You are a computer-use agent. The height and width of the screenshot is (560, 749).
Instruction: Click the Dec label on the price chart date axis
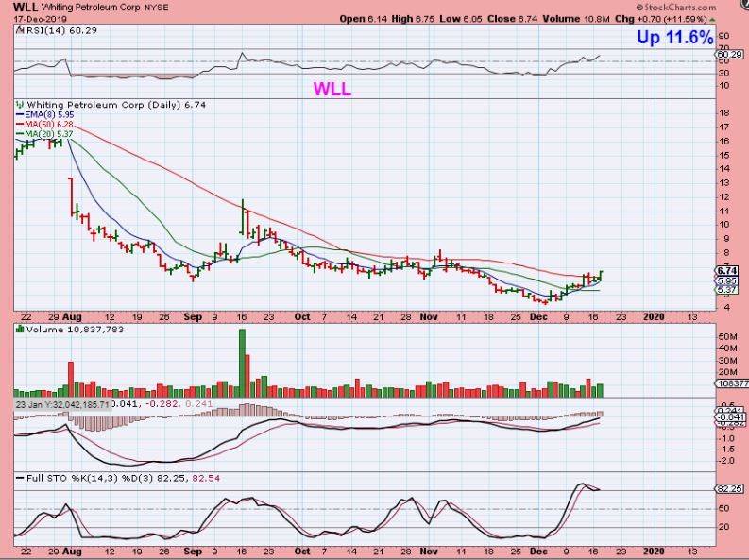pyautogui.click(x=538, y=317)
